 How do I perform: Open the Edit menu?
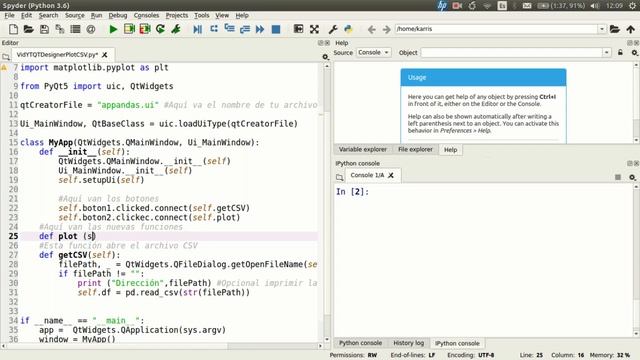[x=27, y=16]
